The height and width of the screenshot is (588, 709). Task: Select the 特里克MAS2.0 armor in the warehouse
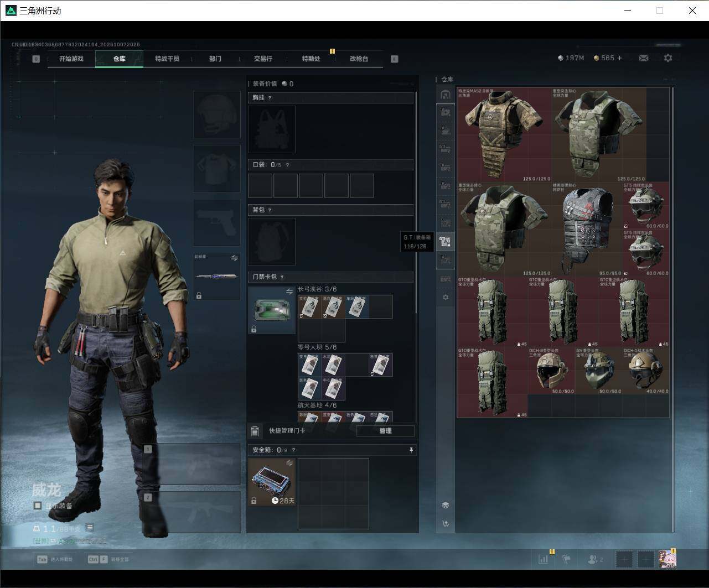(x=504, y=135)
